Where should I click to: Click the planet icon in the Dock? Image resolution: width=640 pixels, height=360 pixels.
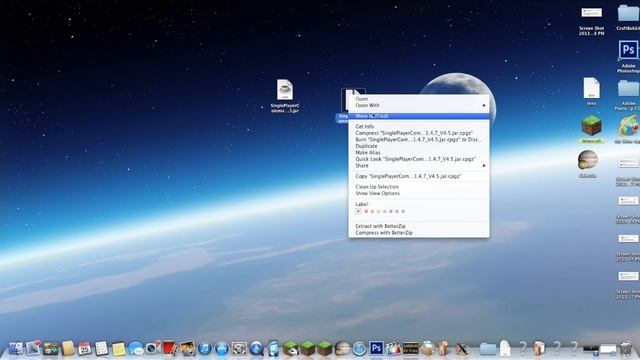(x=342, y=349)
